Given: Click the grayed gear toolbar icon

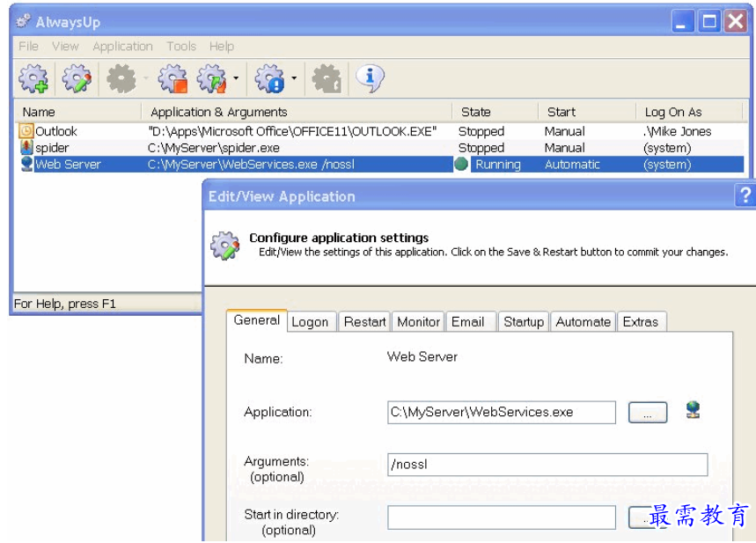Looking at the screenshot, I should pos(121,78).
